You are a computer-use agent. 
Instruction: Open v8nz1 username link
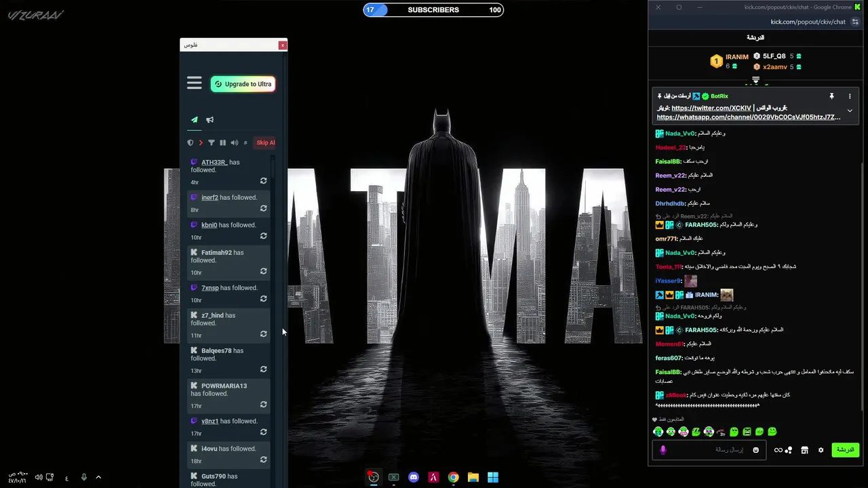pyautogui.click(x=210, y=421)
